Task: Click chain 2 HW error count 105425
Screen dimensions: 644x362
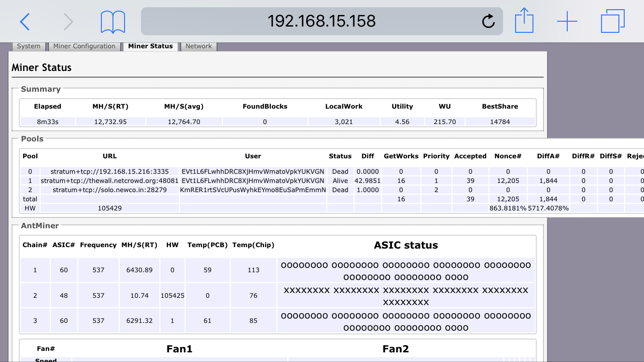Action: point(172,295)
